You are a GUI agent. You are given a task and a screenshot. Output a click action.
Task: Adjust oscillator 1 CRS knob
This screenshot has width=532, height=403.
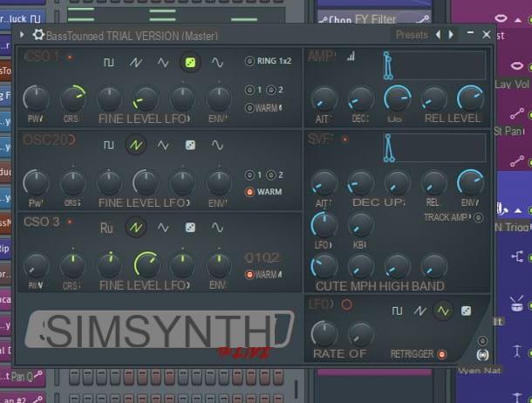[73, 99]
